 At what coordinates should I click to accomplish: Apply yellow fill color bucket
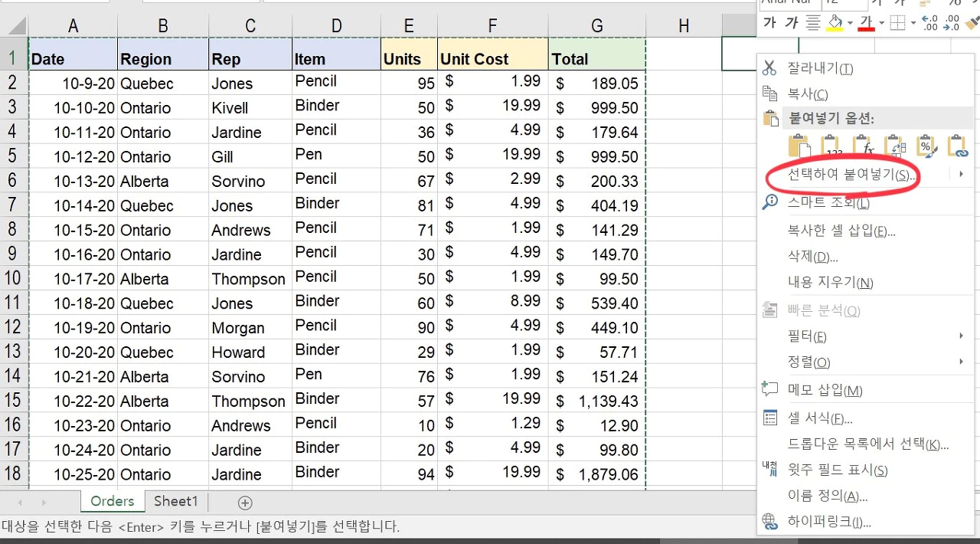click(836, 22)
